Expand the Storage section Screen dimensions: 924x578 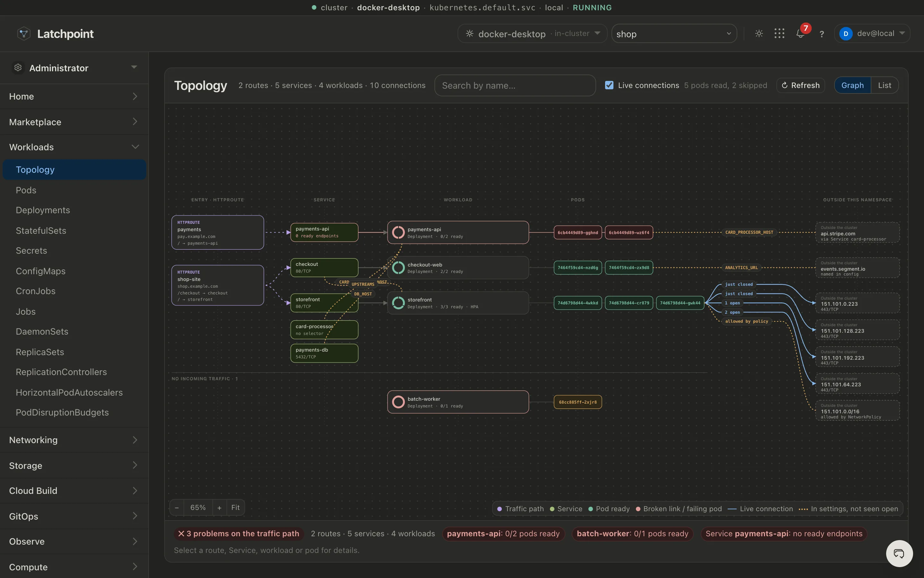click(x=74, y=466)
